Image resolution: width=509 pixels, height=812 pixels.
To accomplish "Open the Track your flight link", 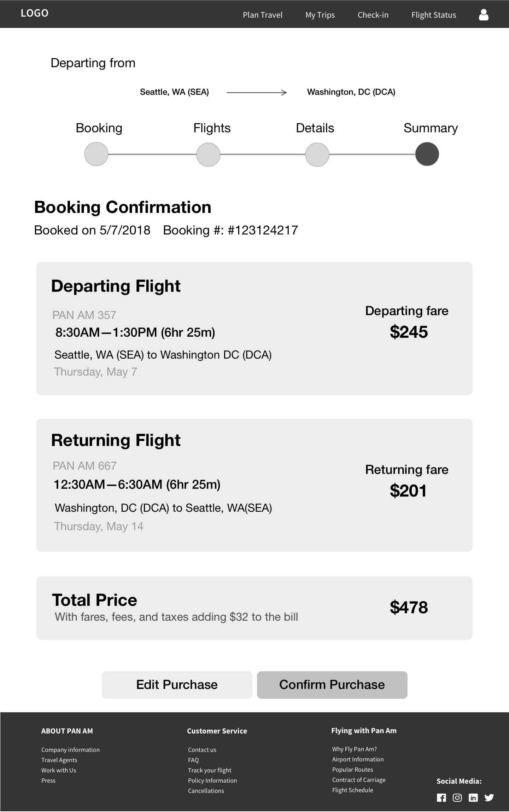I will pos(210,770).
